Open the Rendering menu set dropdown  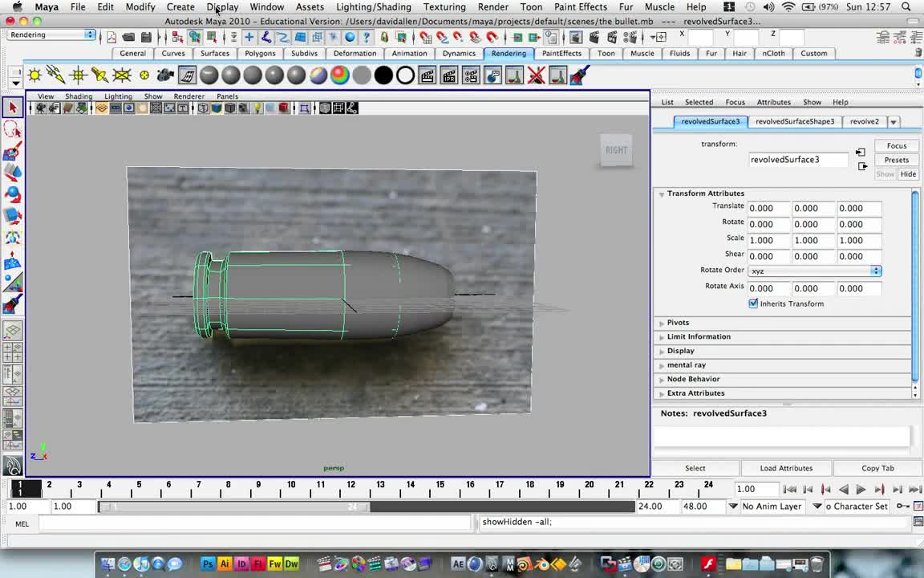point(51,35)
